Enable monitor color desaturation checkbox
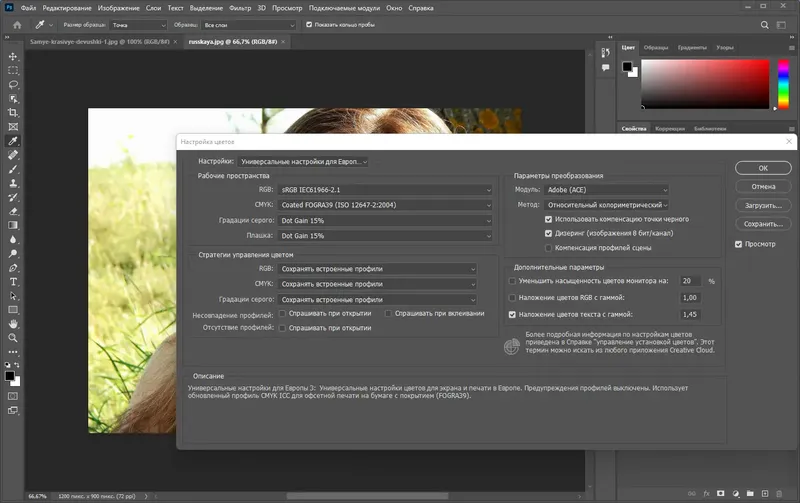 [x=513, y=282]
